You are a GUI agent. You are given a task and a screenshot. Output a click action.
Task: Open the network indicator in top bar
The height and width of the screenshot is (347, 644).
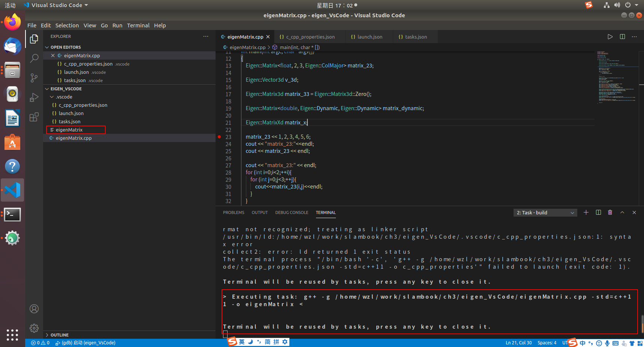(x=607, y=5)
